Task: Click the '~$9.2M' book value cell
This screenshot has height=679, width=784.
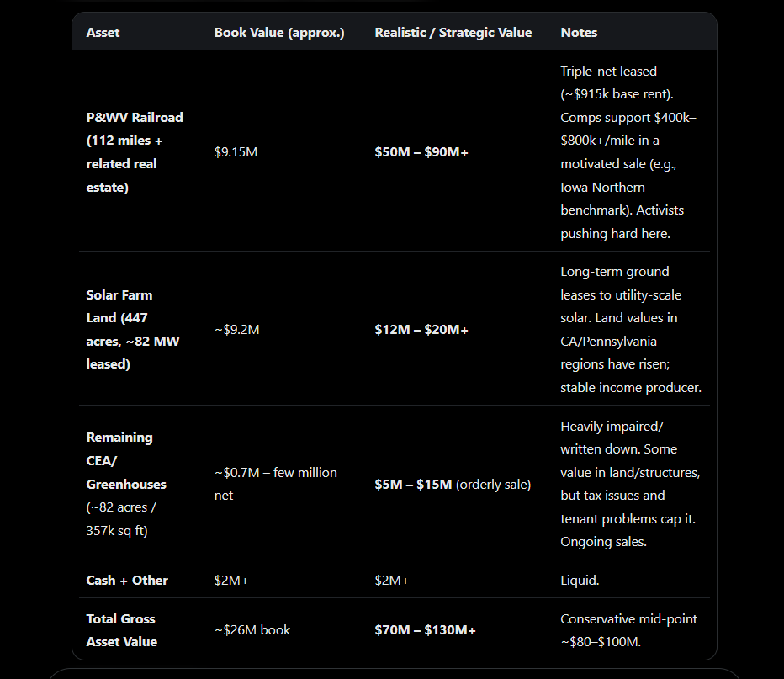Action: click(x=236, y=330)
